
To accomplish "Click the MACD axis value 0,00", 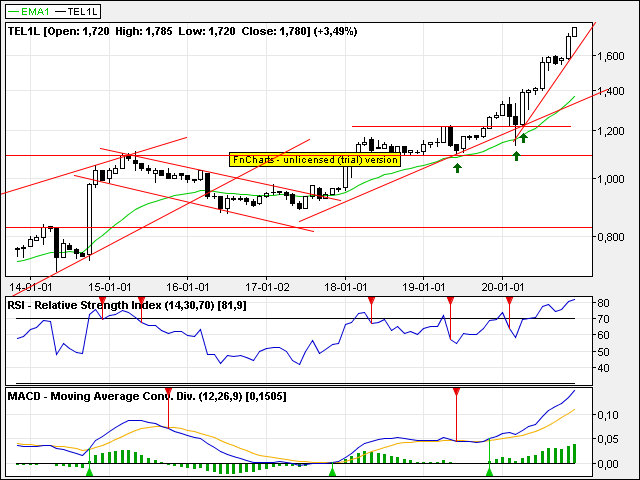I will click(607, 464).
